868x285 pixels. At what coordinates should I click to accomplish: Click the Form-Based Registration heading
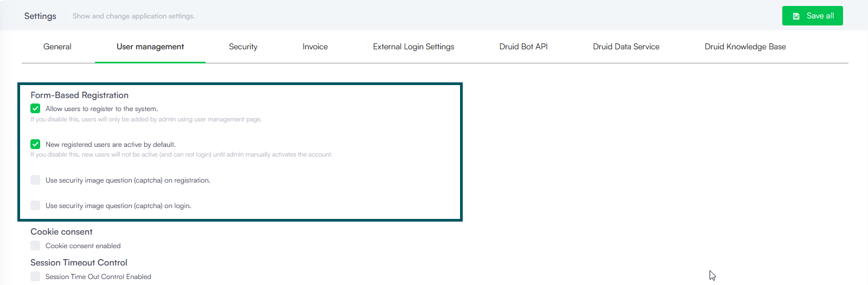pyautogui.click(x=79, y=95)
